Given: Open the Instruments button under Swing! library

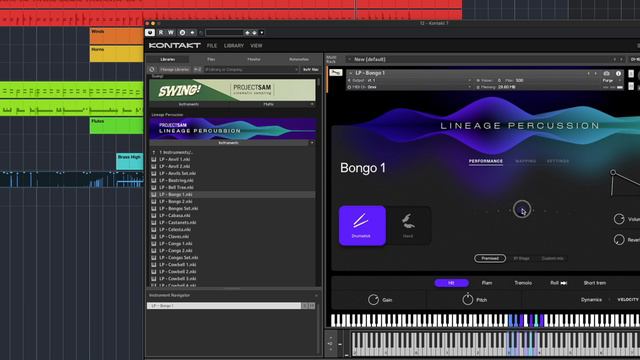Looking at the screenshot, I should pos(189,104).
